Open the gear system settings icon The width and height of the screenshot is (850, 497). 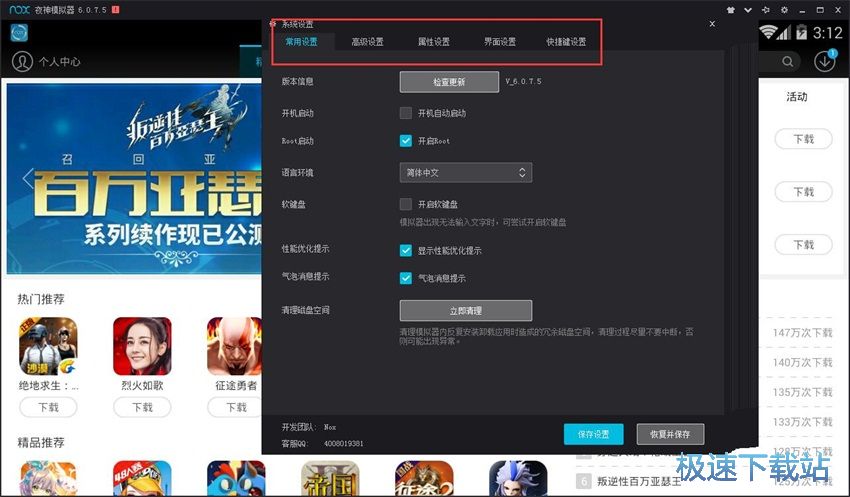pyautogui.click(x=784, y=10)
